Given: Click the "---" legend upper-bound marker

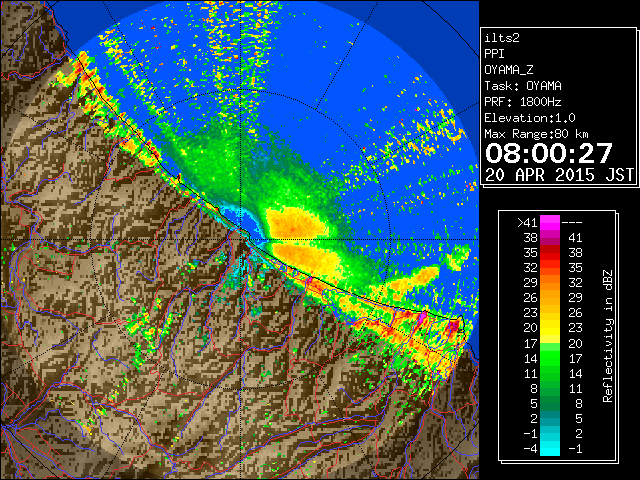Looking at the screenshot, I should [x=572, y=222].
